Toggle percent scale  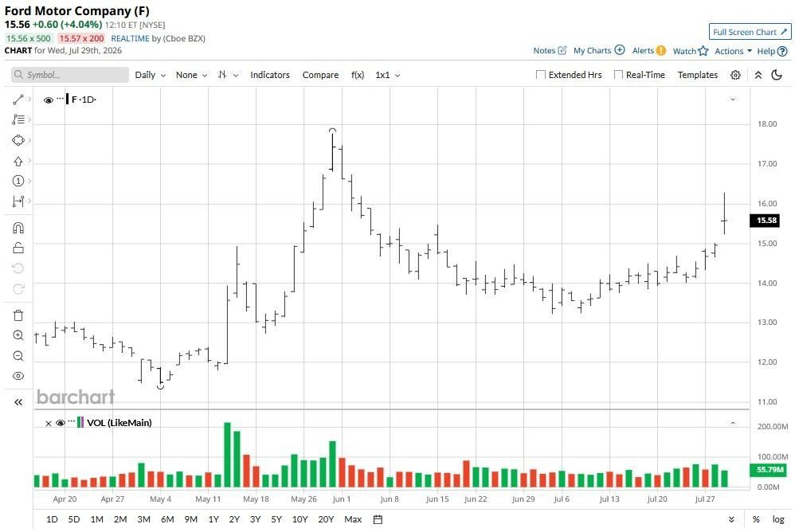point(756,519)
